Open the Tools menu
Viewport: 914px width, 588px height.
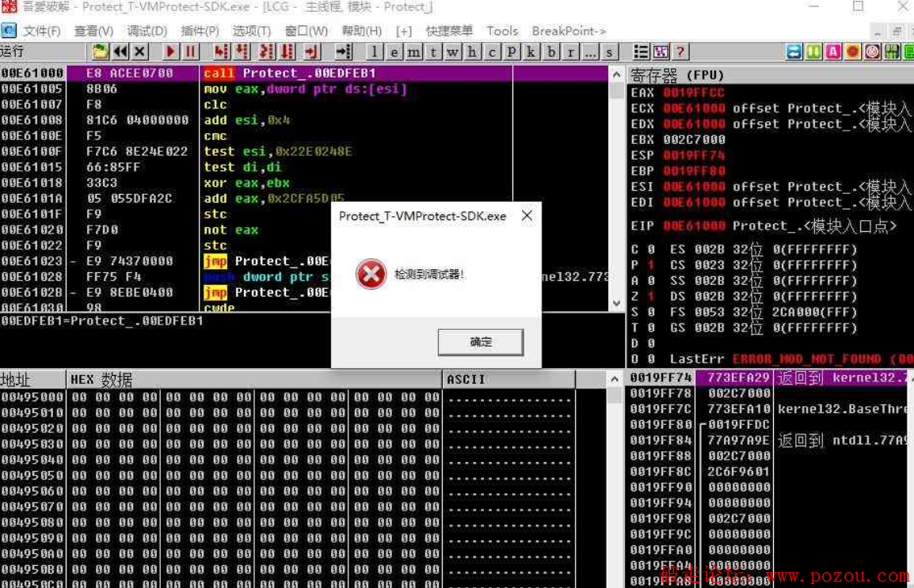pos(502,31)
